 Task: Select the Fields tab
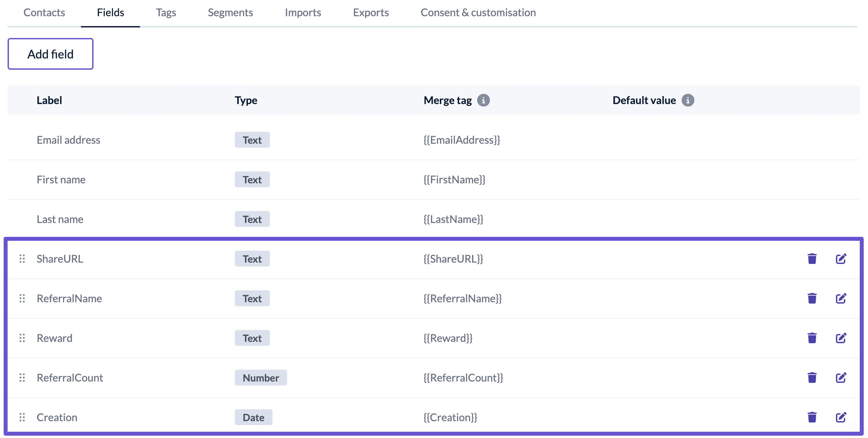click(111, 13)
